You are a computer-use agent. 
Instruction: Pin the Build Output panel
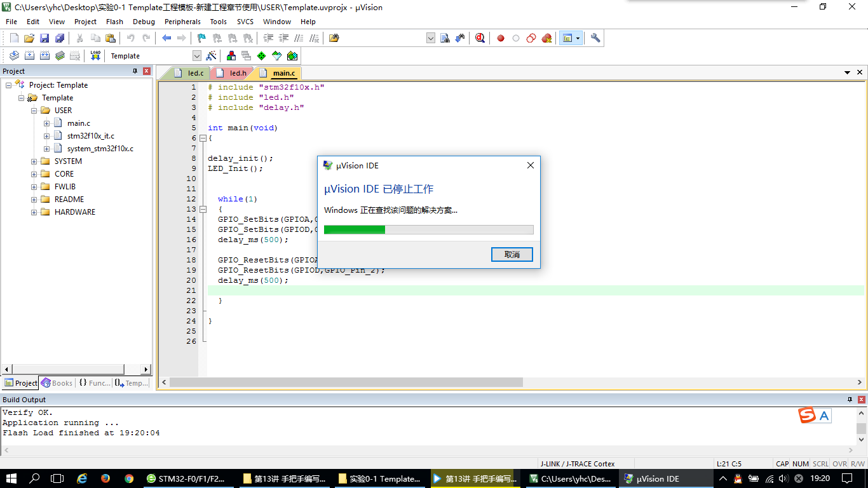pyautogui.click(x=850, y=400)
